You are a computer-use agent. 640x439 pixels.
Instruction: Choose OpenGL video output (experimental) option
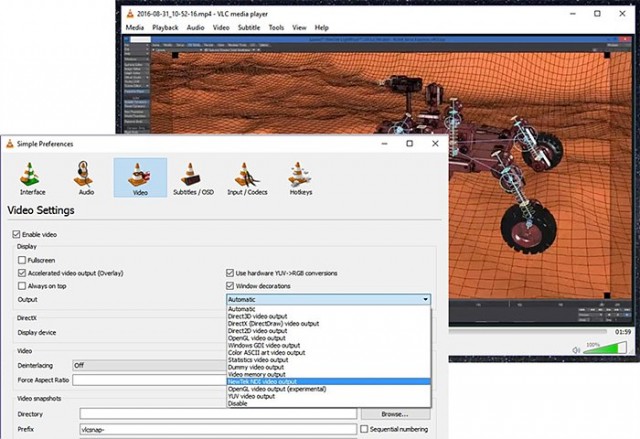click(329, 389)
